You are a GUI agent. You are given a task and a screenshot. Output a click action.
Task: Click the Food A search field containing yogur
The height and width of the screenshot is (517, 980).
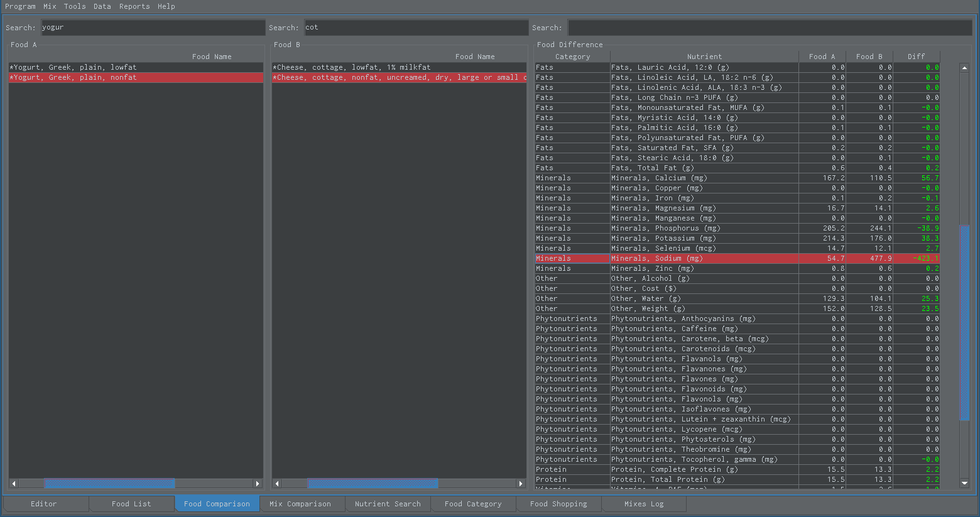[153, 28]
